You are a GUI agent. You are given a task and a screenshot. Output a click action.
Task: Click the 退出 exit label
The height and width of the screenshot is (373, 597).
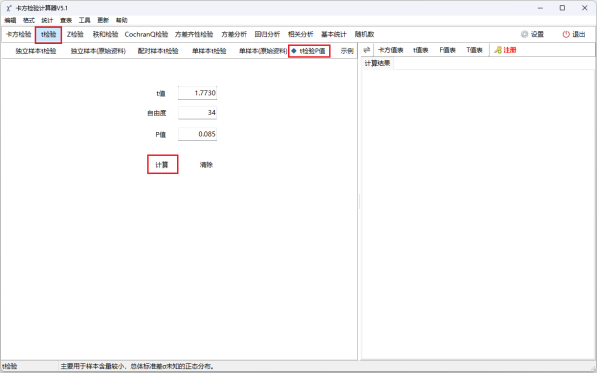579,34
